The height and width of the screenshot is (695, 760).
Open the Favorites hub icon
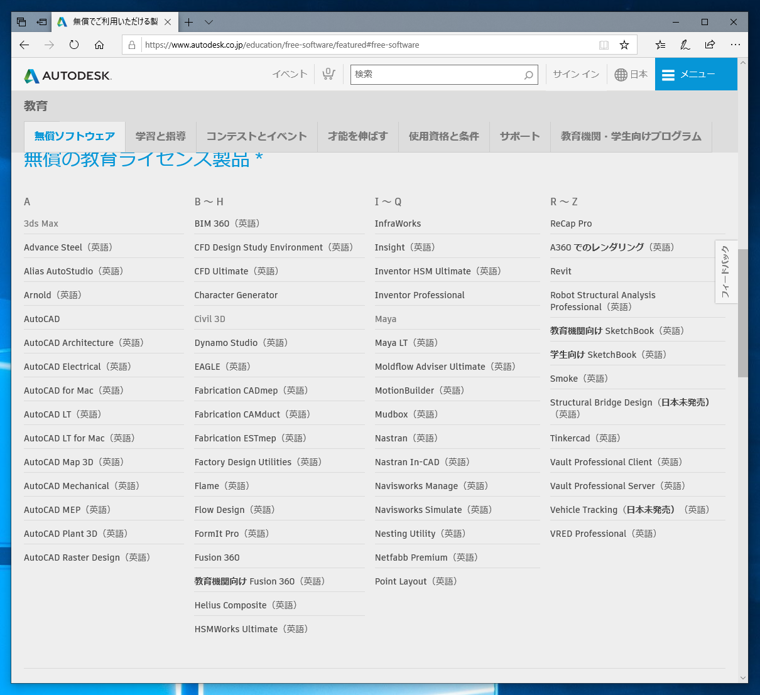click(x=660, y=45)
